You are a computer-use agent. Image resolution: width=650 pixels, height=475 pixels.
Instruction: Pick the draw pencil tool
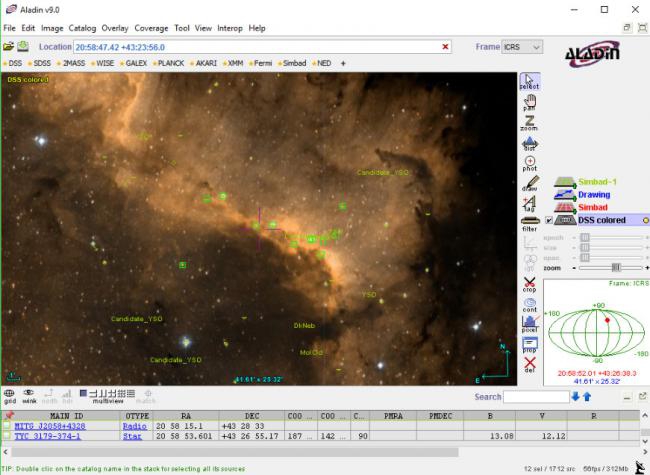point(529,184)
